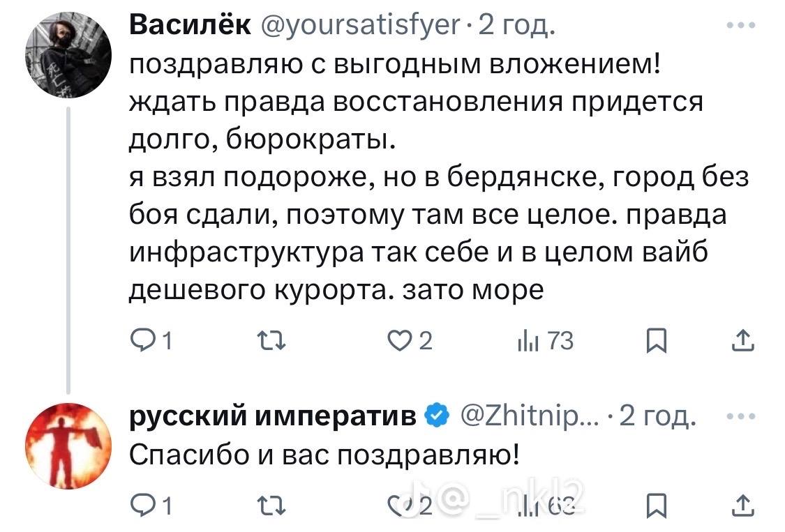Image resolution: width=785 pixels, height=532 pixels.
Task: Reply to Василёк's tweet
Action: coord(144,342)
